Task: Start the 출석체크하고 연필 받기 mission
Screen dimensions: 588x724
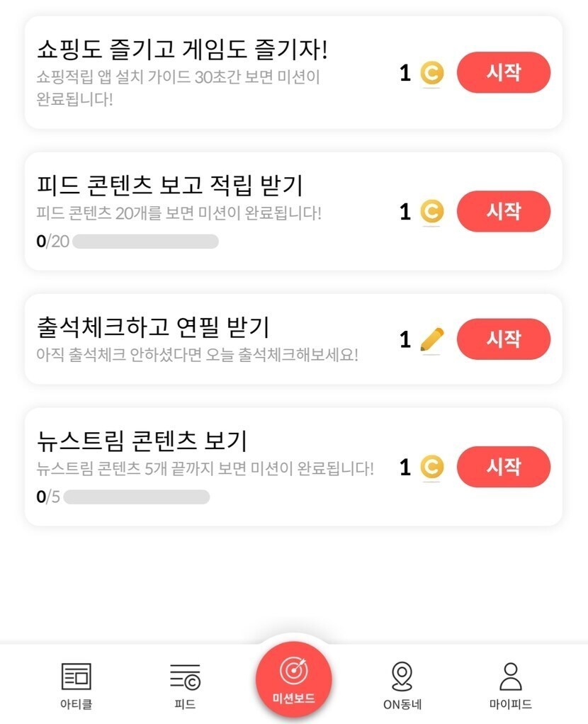Action: (x=503, y=339)
